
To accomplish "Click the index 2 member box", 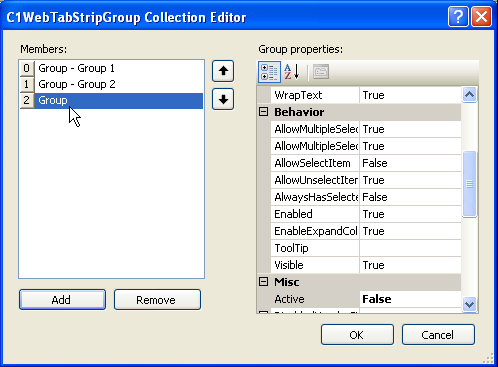I will click(27, 100).
